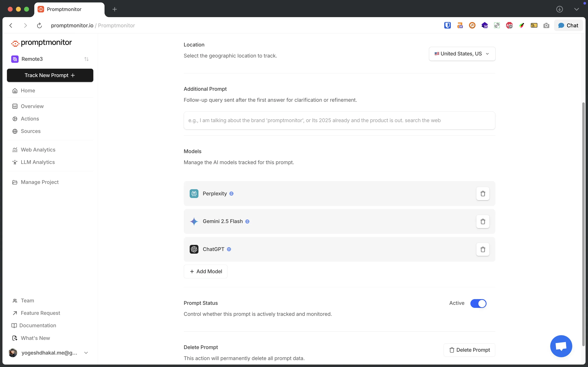The height and width of the screenshot is (367, 588).
Task: Click the ChatGPT model icon
Action: (194, 249)
